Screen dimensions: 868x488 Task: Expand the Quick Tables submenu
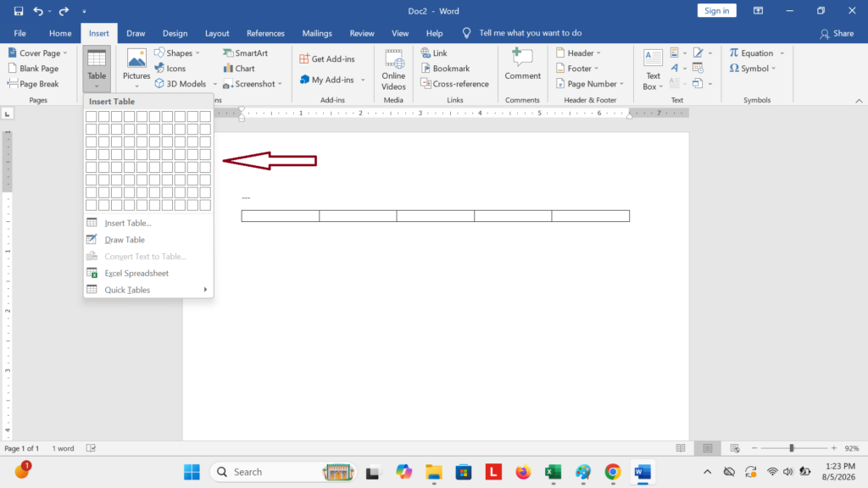(x=148, y=290)
